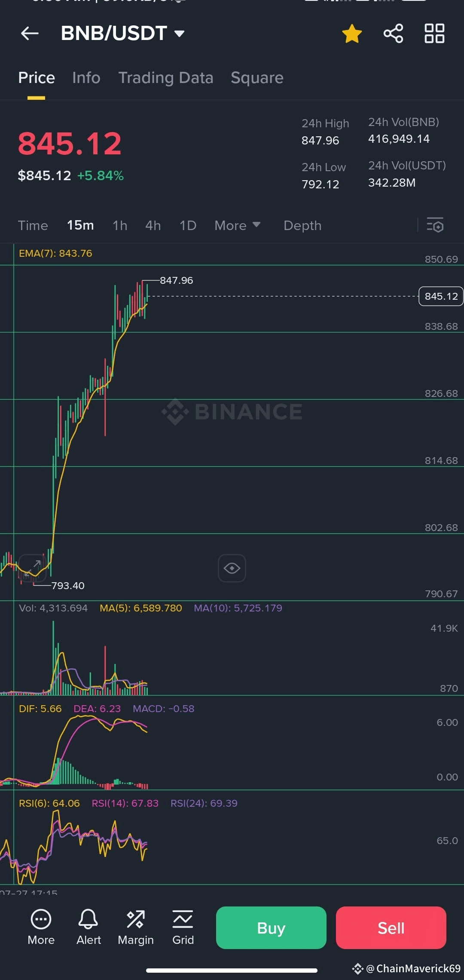Tap the home indicator bar
Viewport: 464px width, 980px height.
[x=232, y=970]
